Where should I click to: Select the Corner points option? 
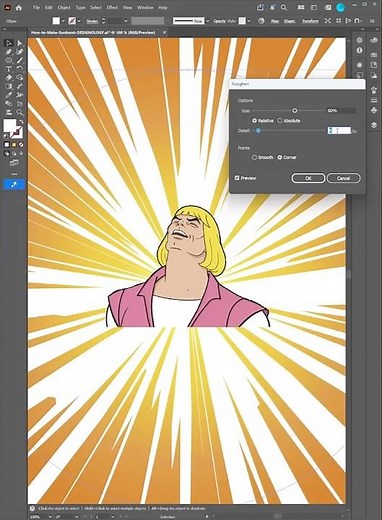click(280, 157)
